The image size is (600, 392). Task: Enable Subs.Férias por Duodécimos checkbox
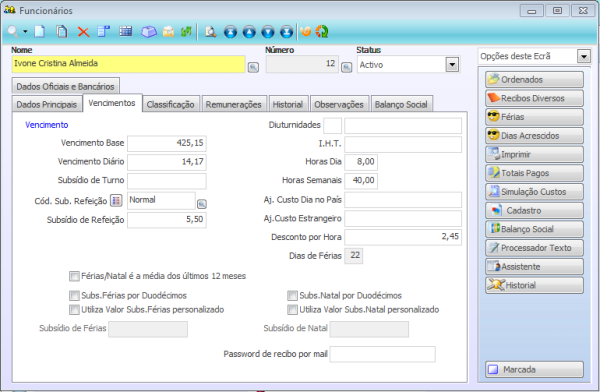coord(74,296)
